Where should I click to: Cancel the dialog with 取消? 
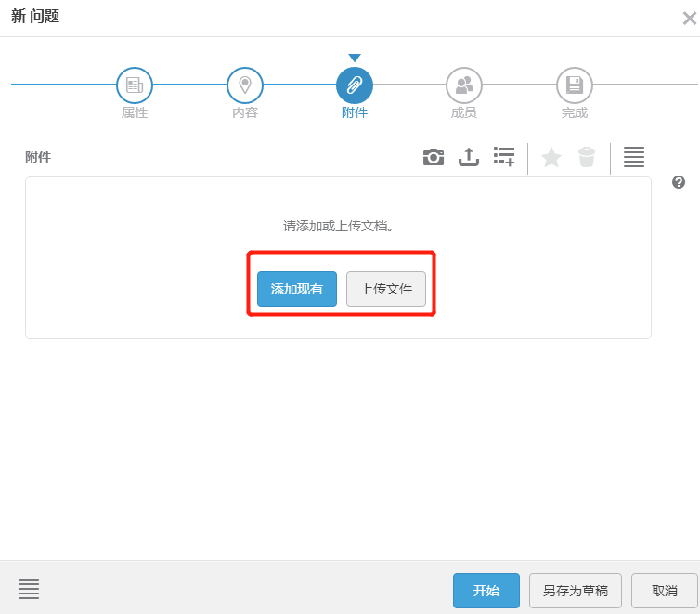664,591
